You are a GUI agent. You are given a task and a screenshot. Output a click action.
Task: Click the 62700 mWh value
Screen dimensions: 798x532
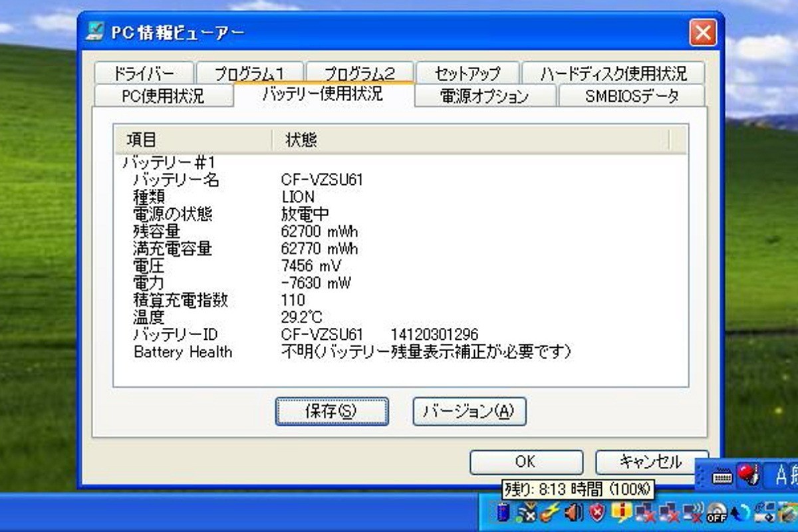coord(319,232)
